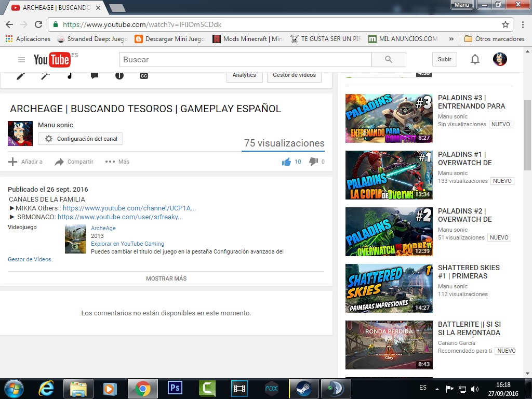Viewport: 532px width, 399px height.
Task: Click the Analytics button
Action: [244, 75]
